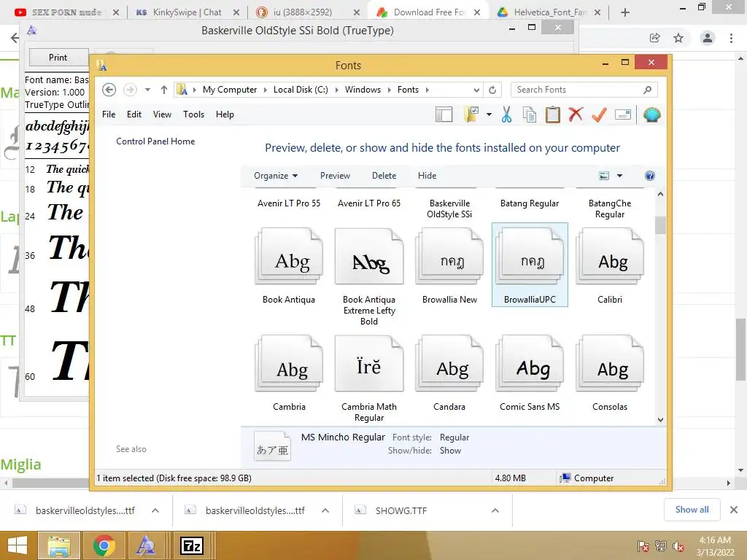Click the Baskerville OldStyle SSi label
Image resolution: width=747 pixels, height=560 pixels.
[x=449, y=209]
